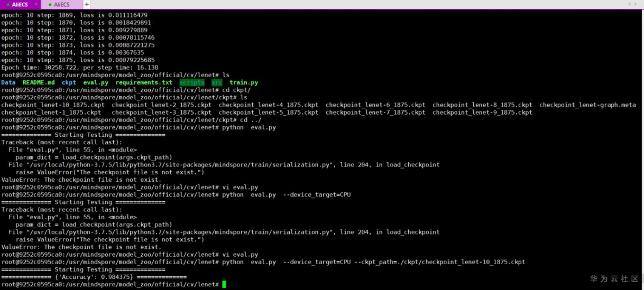Click the highlighted 'scripts' directory name
644x290 pixels.
click(192, 82)
